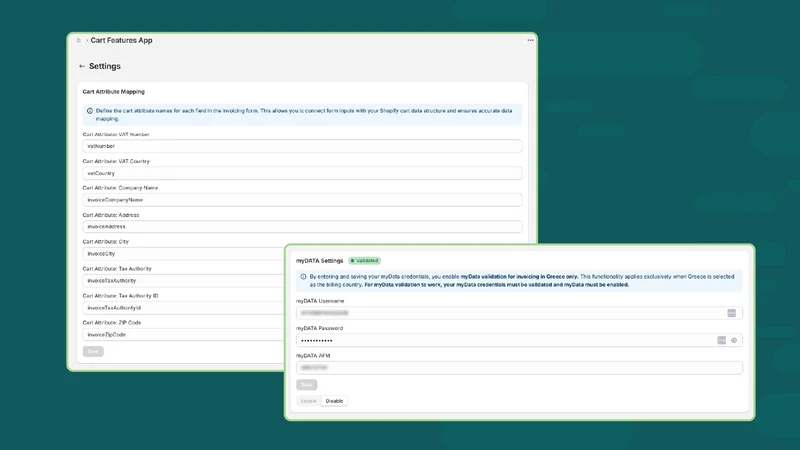Image resolution: width=800 pixels, height=450 pixels.
Task: Click the Settings page heading
Action: [x=105, y=66]
